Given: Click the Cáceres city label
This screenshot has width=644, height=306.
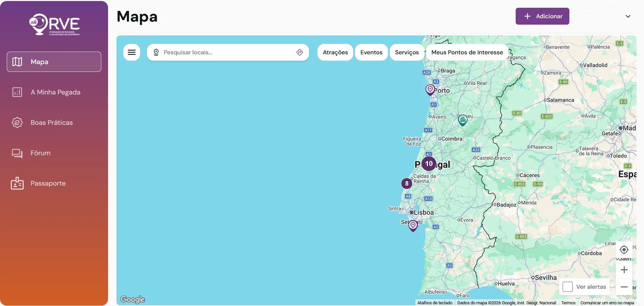Looking at the screenshot, I should click(530, 175).
